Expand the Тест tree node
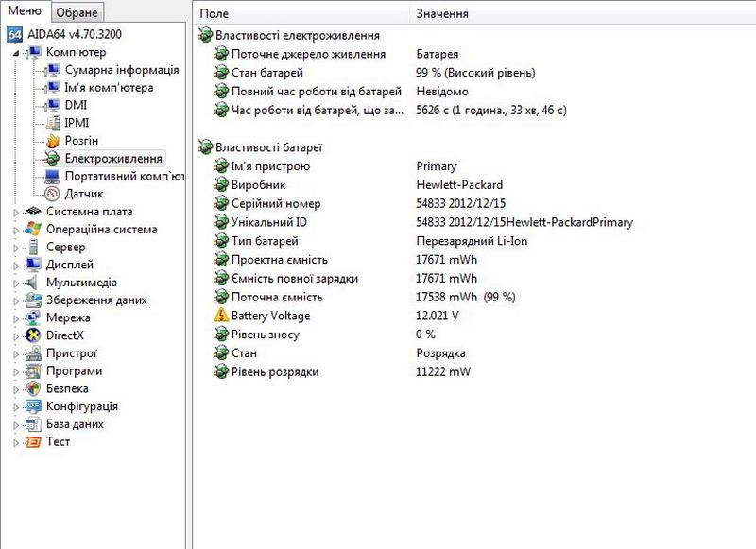This screenshot has width=756, height=549. click(x=16, y=442)
